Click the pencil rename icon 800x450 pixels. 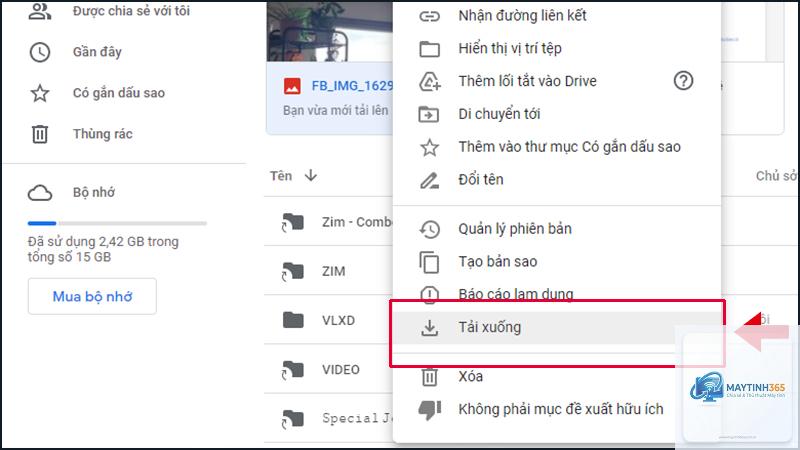point(429,180)
